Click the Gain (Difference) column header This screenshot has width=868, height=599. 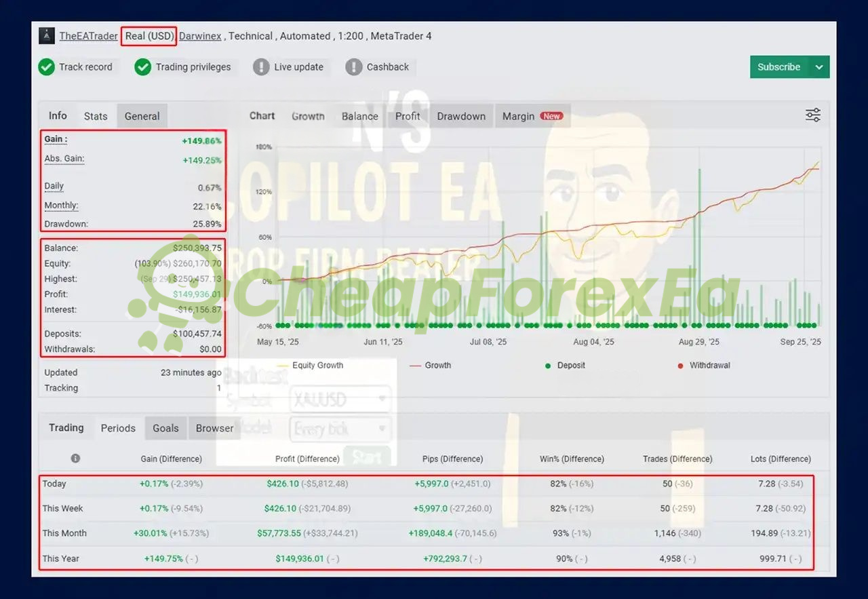[171, 459]
